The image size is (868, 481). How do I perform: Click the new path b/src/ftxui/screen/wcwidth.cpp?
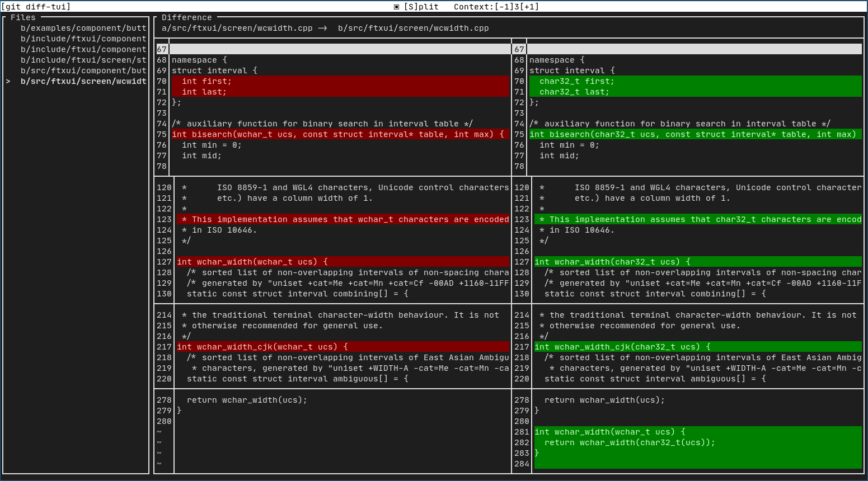click(414, 28)
